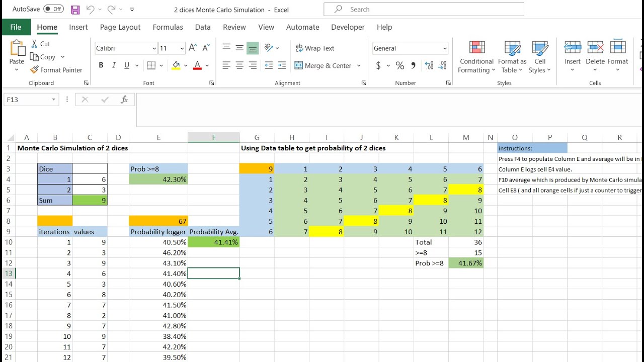Open Number format dialog launcher
The height and width of the screenshot is (362, 644).
448,83
